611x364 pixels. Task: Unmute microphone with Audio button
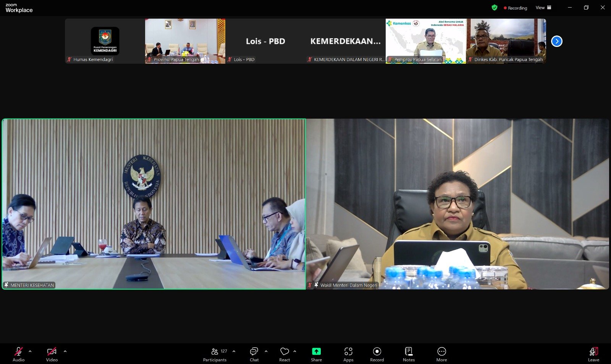(18, 354)
